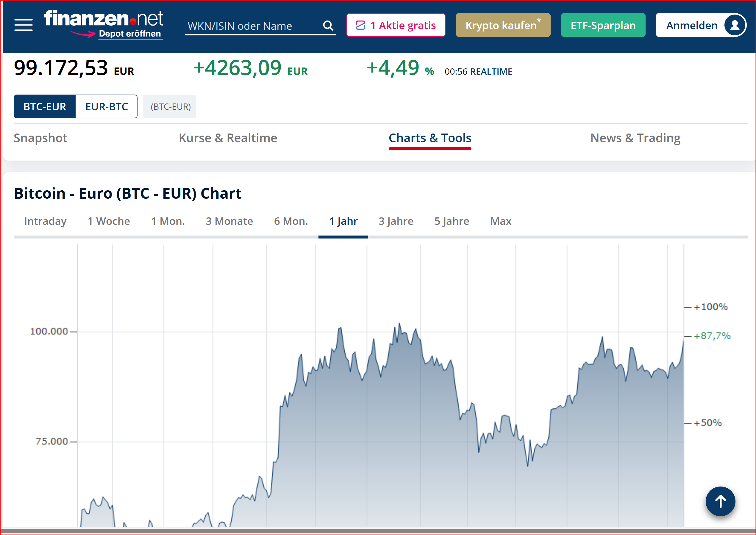The width and height of the screenshot is (756, 535).
Task: Open the Snapshot tab
Action: [x=40, y=138]
